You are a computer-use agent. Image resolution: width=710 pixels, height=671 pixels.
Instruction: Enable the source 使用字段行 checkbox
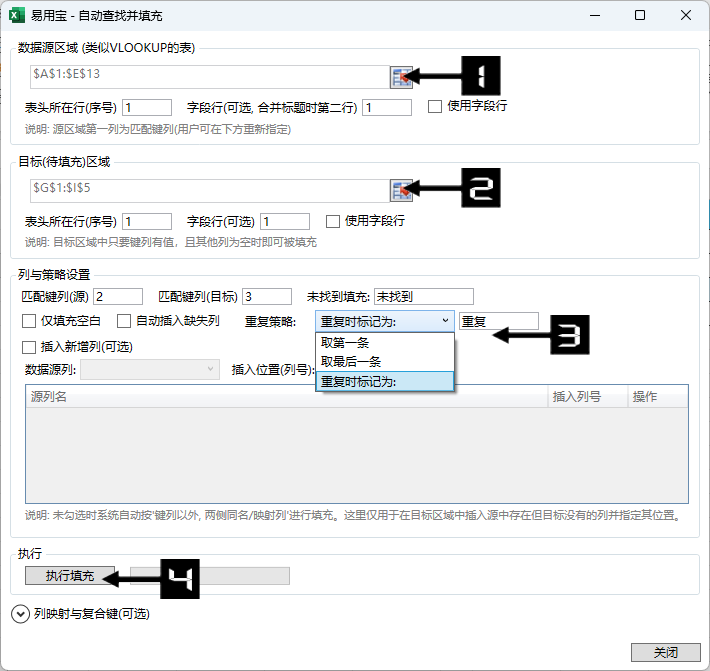[x=435, y=107]
